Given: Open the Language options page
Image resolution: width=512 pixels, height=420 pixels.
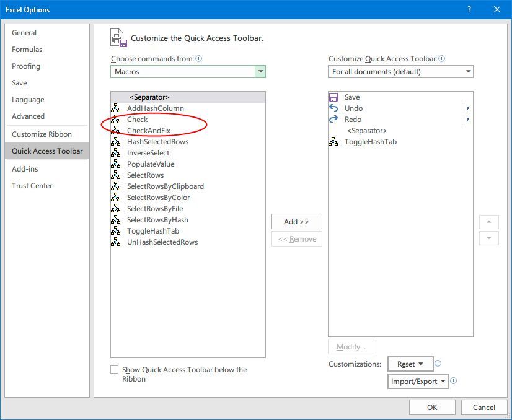Looking at the screenshot, I should coord(47,100).
